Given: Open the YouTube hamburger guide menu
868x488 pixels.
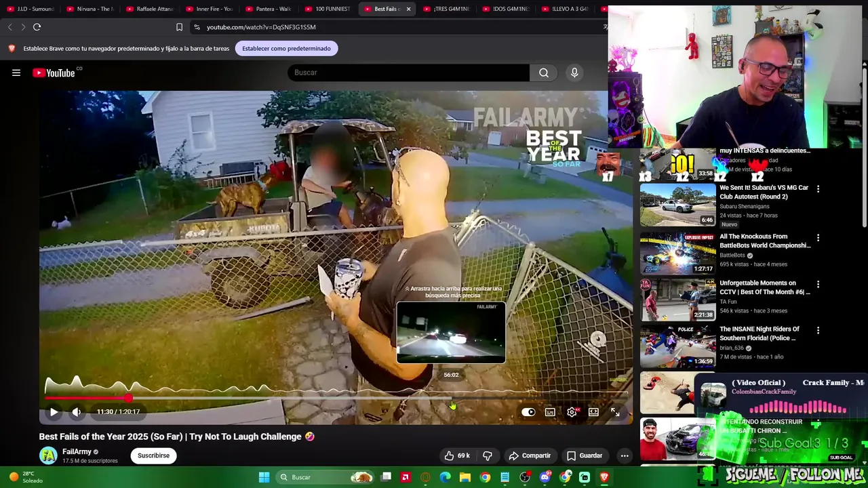Looking at the screenshot, I should pyautogui.click(x=16, y=73).
